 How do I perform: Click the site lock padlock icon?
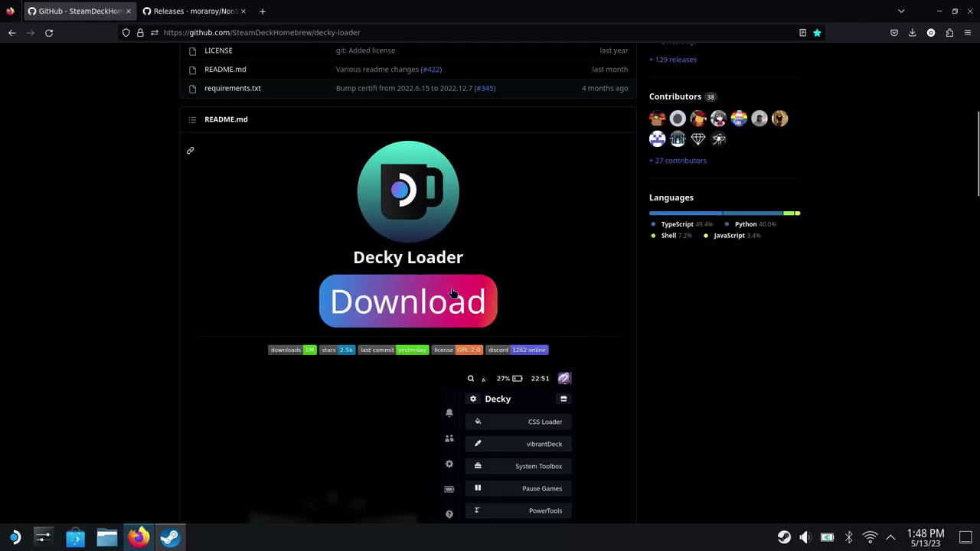tap(140, 33)
